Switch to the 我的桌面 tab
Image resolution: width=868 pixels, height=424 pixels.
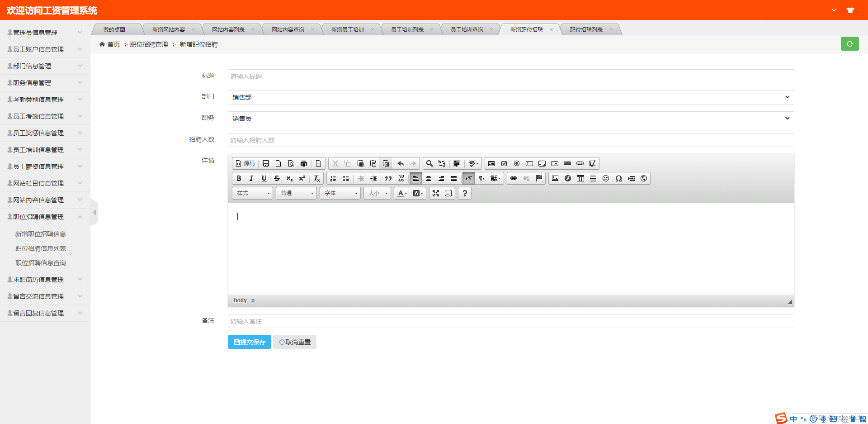click(114, 29)
